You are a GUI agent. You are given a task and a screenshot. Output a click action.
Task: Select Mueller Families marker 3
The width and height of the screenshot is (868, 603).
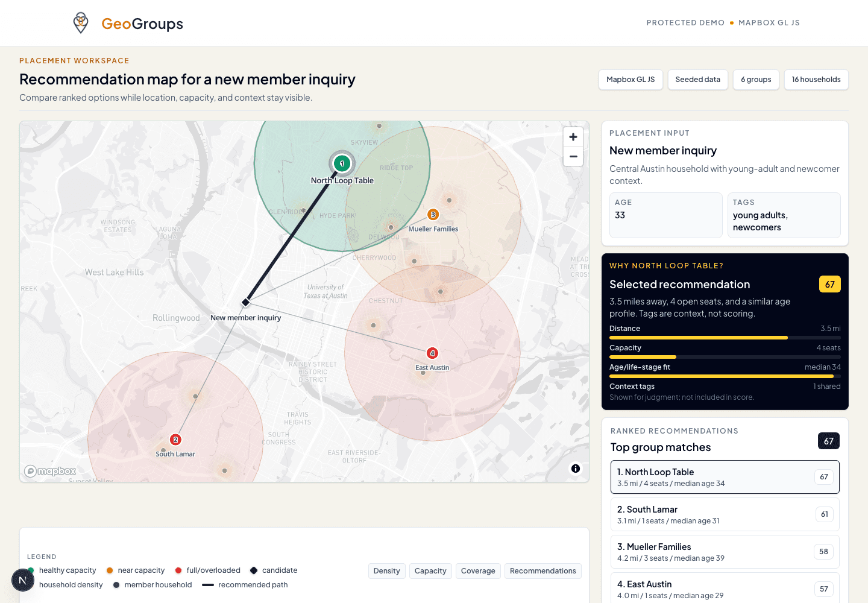433,215
